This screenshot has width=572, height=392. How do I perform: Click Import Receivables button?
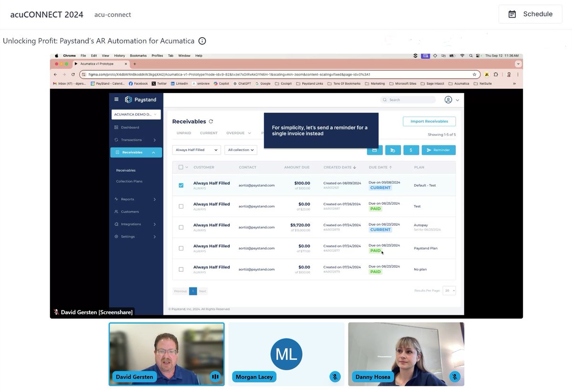[x=429, y=121]
